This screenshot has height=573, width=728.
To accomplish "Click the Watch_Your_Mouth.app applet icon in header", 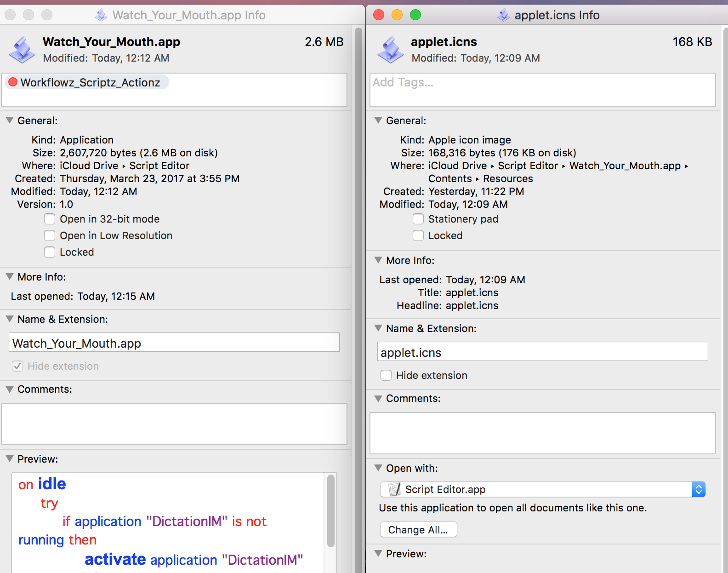I will pyautogui.click(x=22, y=50).
